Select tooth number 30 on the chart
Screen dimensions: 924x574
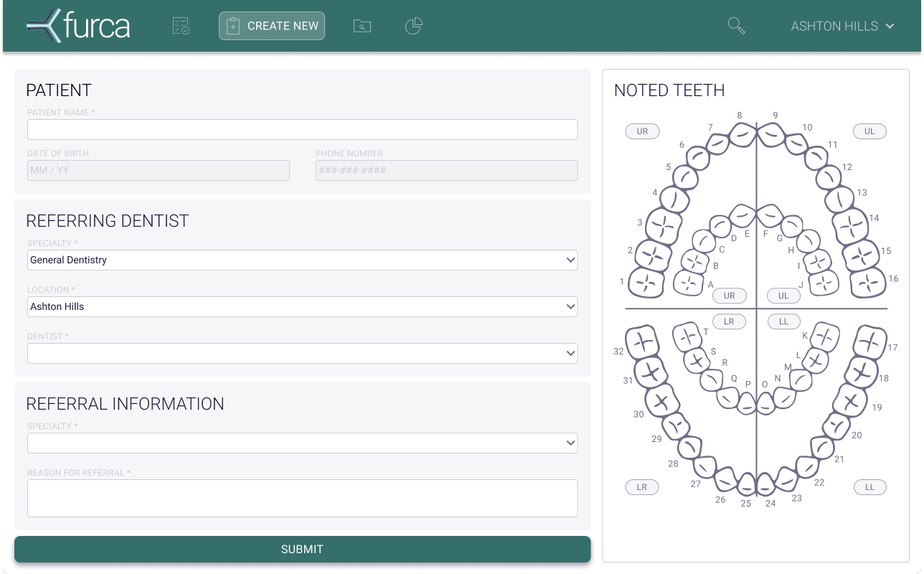click(x=661, y=400)
